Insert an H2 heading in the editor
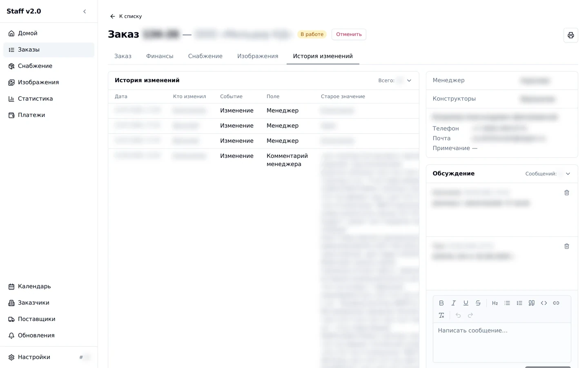Viewport: 588px width, 368px height. click(495, 303)
